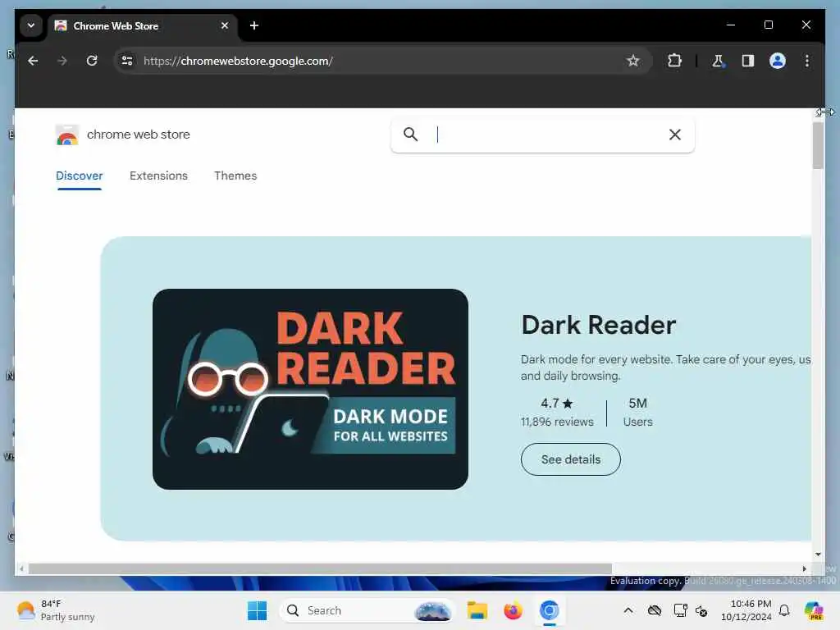
Task: Close the Chrome Web Store tab
Action: [x=225, y=25]
